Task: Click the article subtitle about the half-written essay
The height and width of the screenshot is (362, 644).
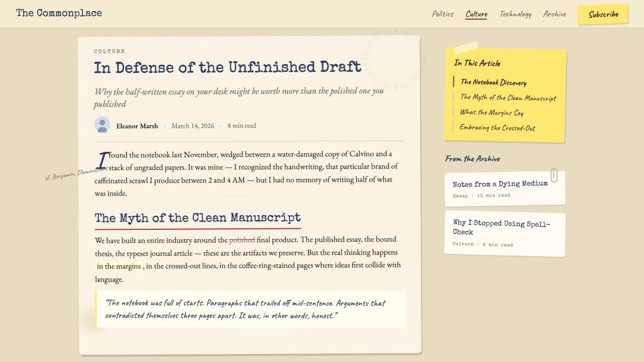Action: pos(239,98)
